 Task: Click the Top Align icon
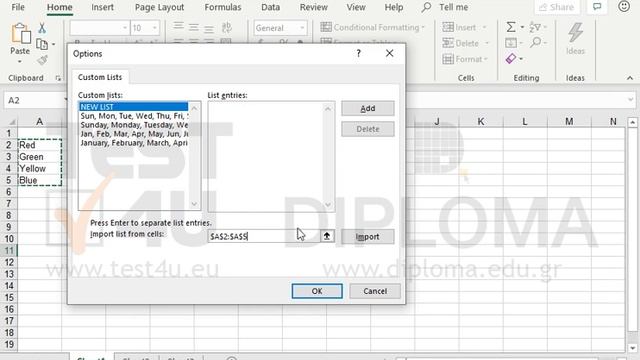(x=178, y=27)
